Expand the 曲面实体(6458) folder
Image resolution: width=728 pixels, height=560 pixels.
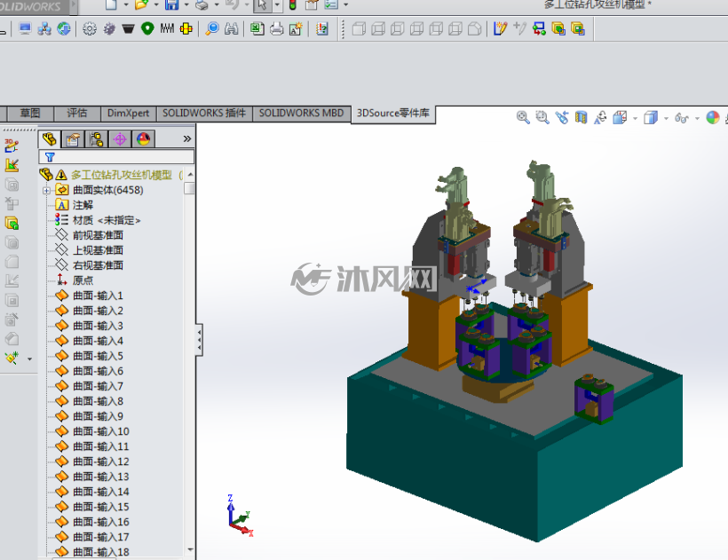[46, 190]
